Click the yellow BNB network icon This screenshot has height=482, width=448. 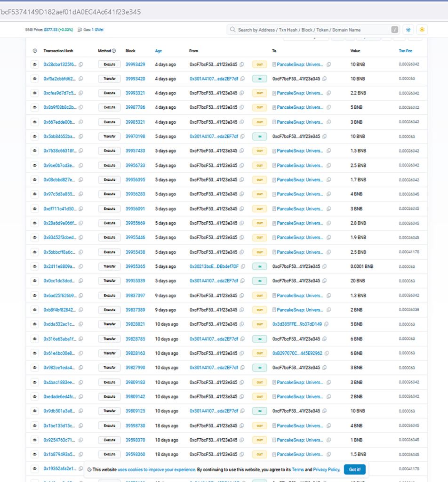point(422,30)
